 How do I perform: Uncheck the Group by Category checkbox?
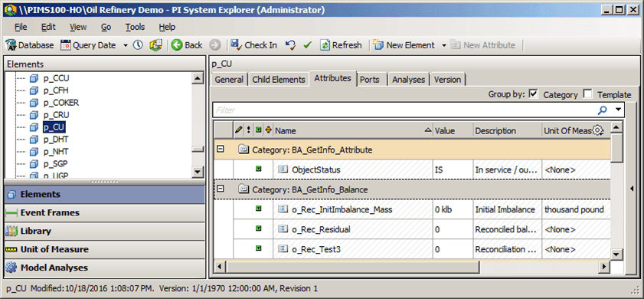(533, 94)
